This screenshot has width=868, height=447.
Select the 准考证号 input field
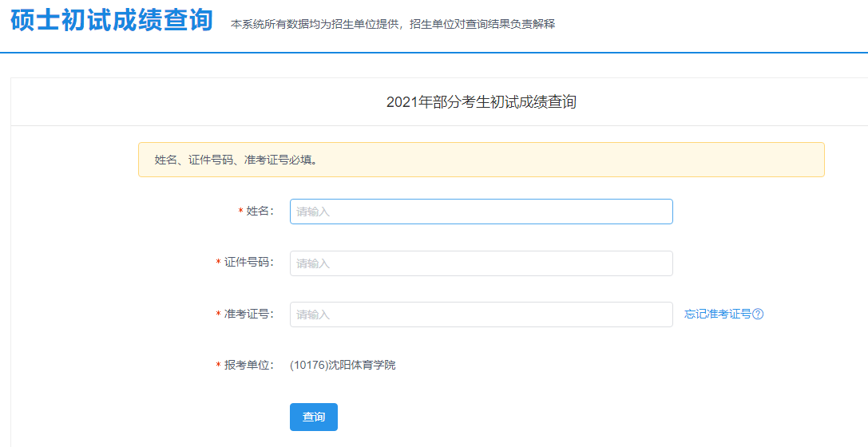[x=481, y=314]
